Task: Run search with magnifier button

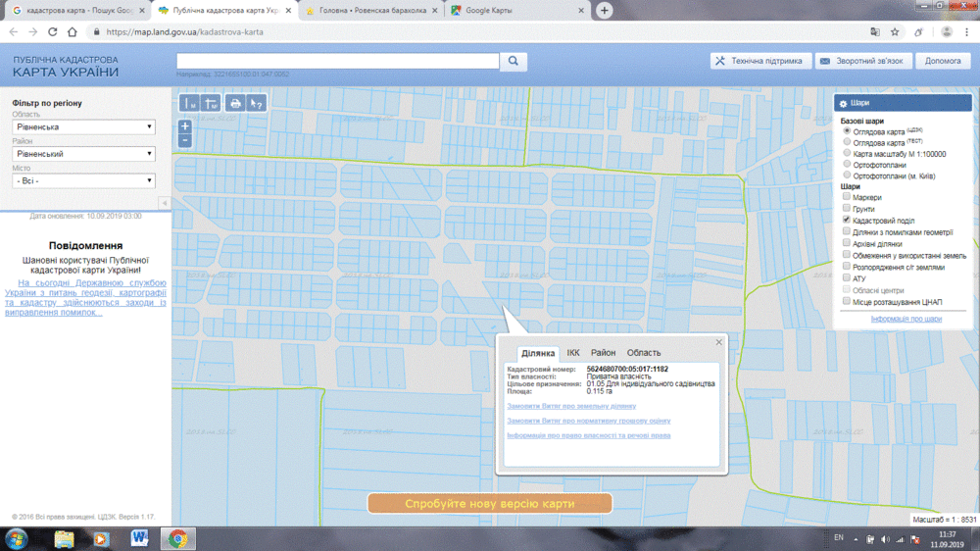Action: tap(514, 62)
